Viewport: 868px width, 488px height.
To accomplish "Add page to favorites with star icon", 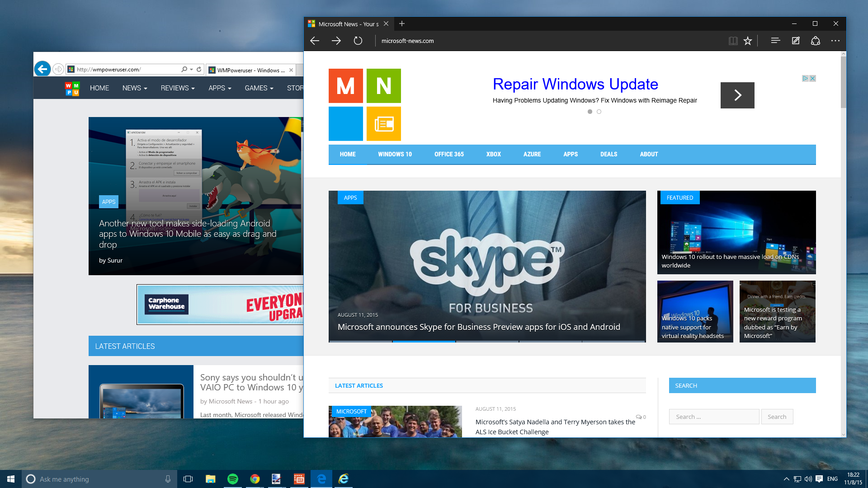I will point(748,41).
